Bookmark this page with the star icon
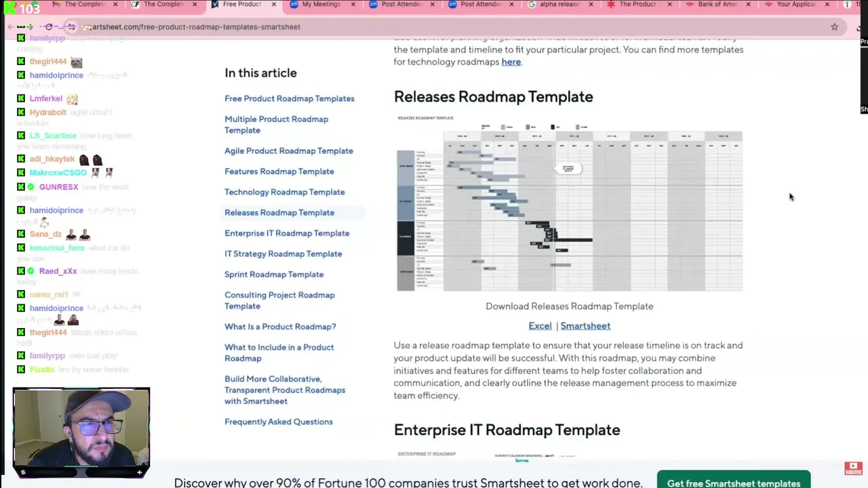Viewport: 868px width, 488px height. coord(834,27)
